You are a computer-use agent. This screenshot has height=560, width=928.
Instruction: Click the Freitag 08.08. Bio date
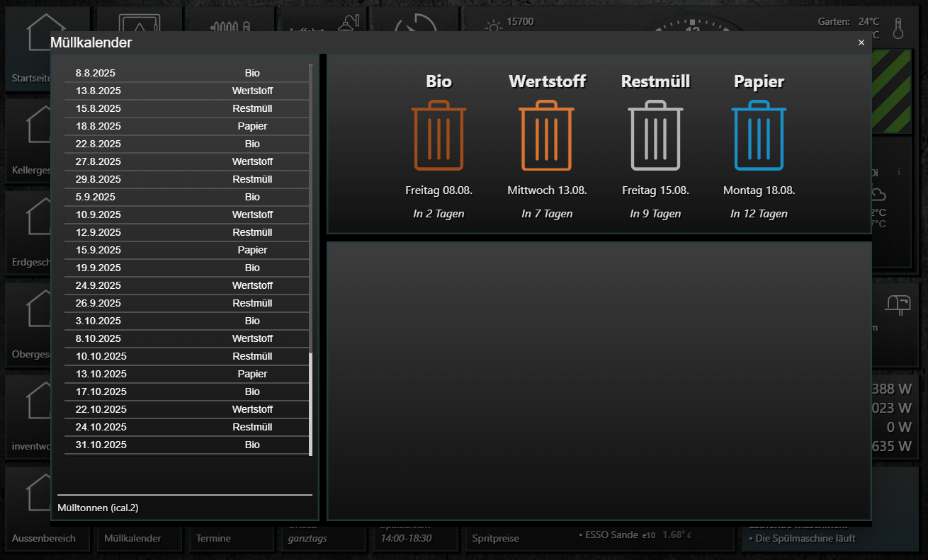[439, 190]
